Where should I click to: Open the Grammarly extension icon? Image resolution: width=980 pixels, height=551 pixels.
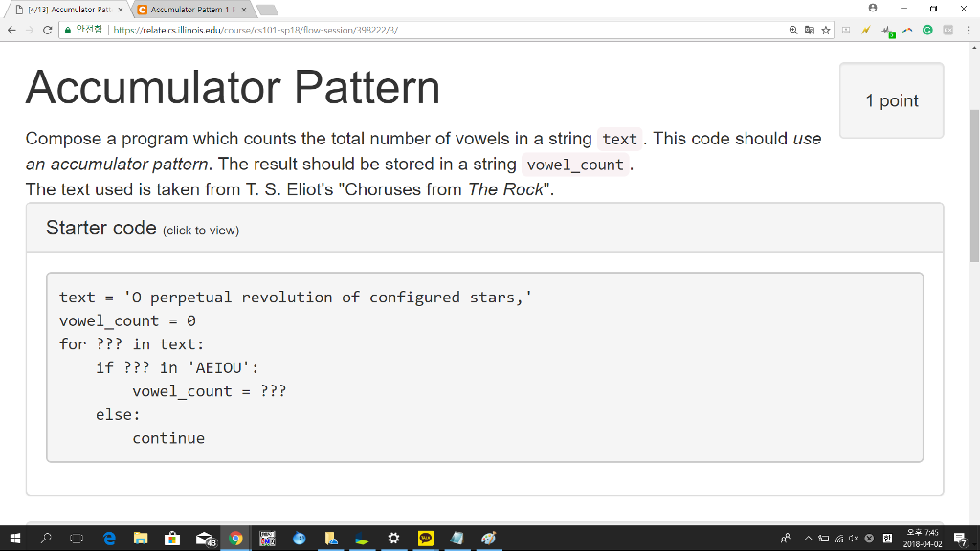pyautogui.click(x=927, y=31)
